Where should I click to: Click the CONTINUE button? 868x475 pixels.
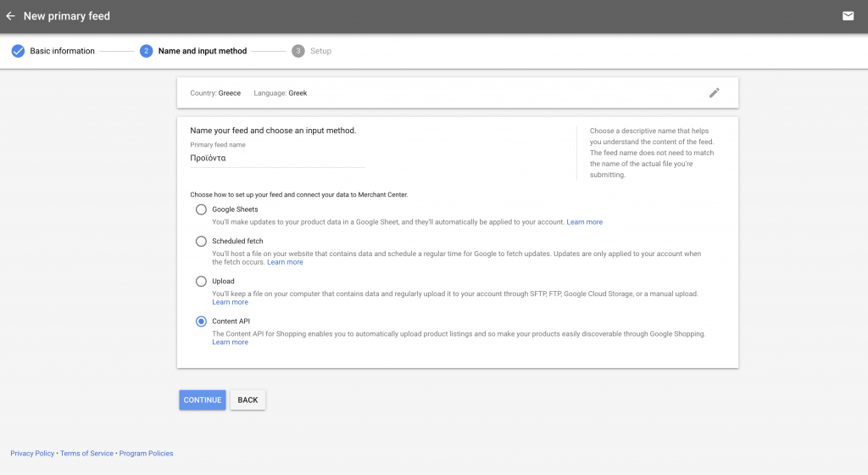coord(202,400)
